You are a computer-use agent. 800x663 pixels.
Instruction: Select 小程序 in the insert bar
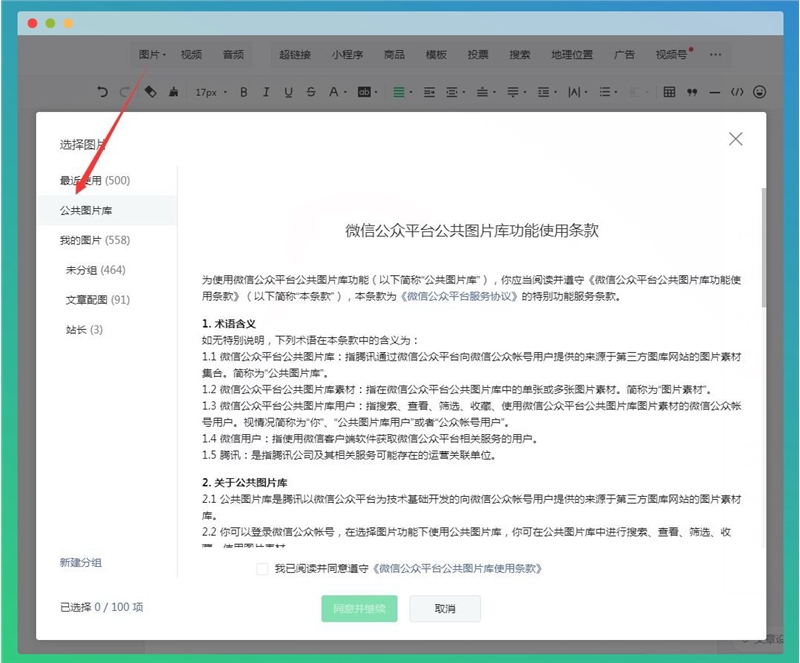click(347, 55)
